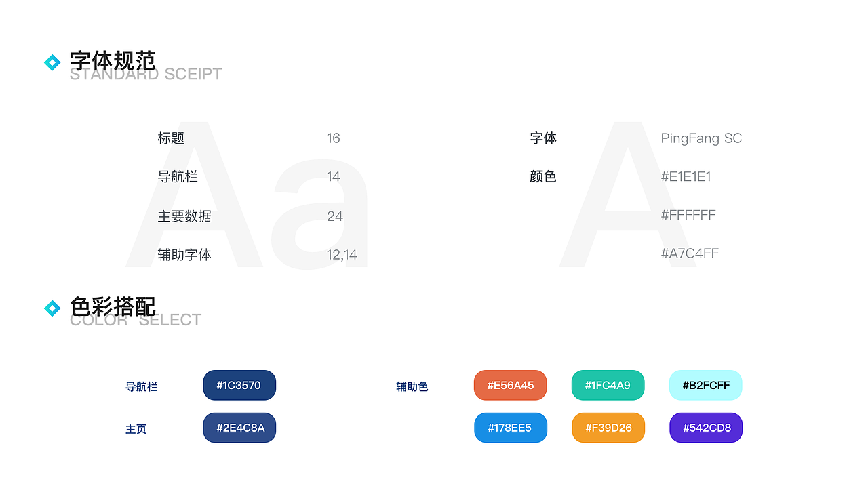
Task: Select the 辅助色 label text
Action: (x=412, y=385)
